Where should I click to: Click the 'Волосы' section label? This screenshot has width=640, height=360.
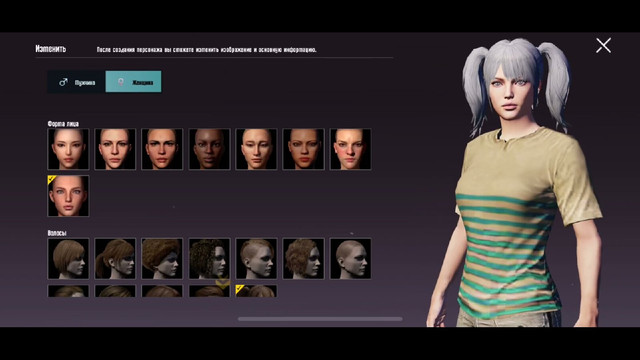pyautogui.click(x=57, y=233)
